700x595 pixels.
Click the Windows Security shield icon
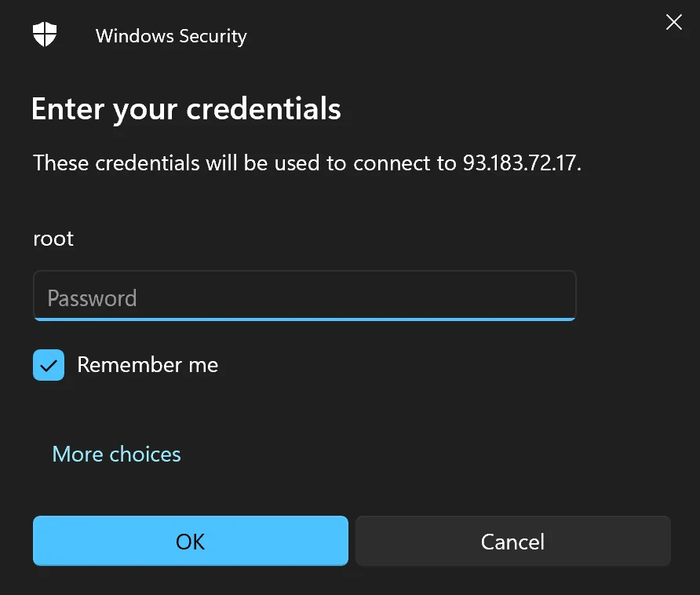coord(45,35)
